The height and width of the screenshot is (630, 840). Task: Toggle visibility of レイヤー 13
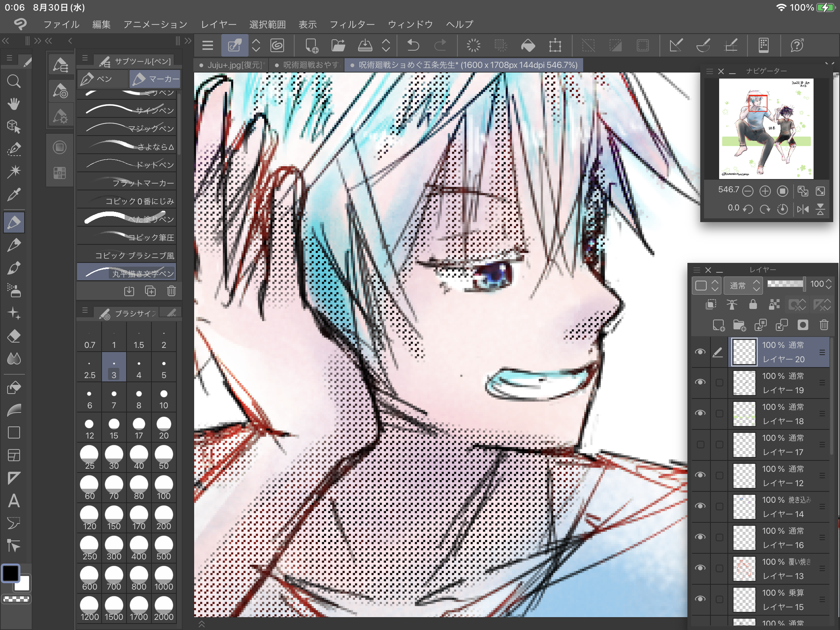tap(700, 568)
